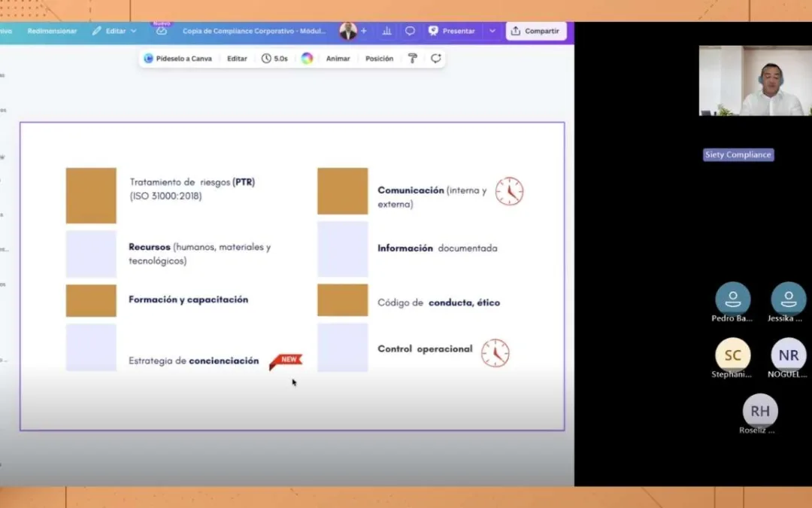Click the Posición option
This screenshot has height=508, width=812.
coord(380,59)
